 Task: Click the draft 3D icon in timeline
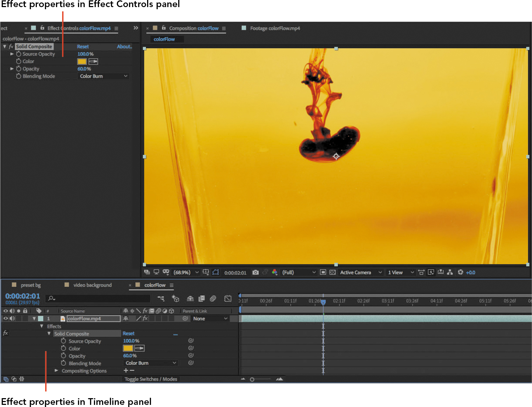(175, 299)
